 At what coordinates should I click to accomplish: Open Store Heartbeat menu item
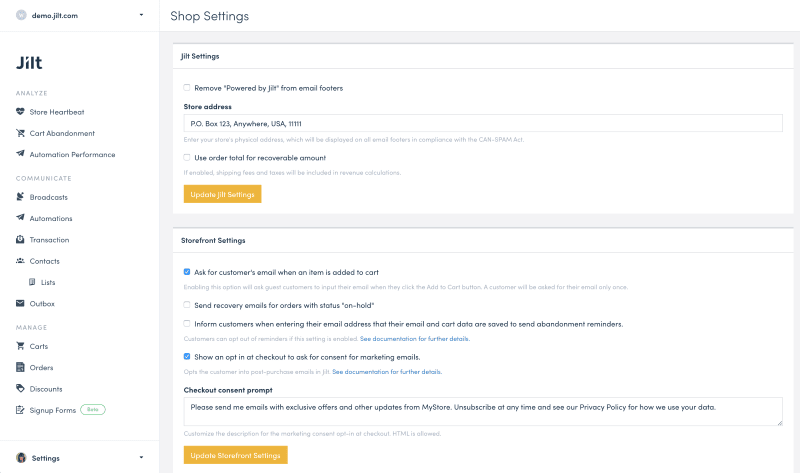tap(57, 112)
